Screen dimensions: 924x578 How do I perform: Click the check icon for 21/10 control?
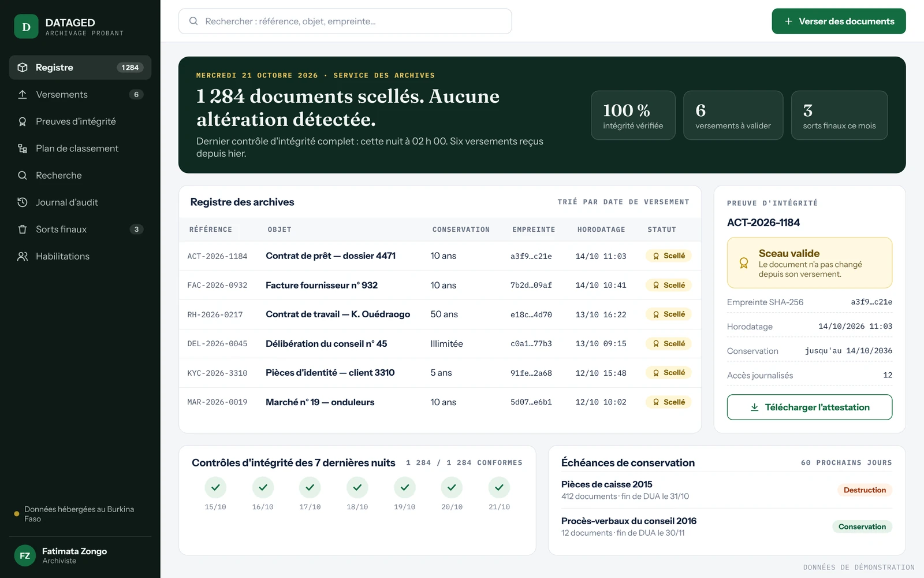[x=499, y=487]
